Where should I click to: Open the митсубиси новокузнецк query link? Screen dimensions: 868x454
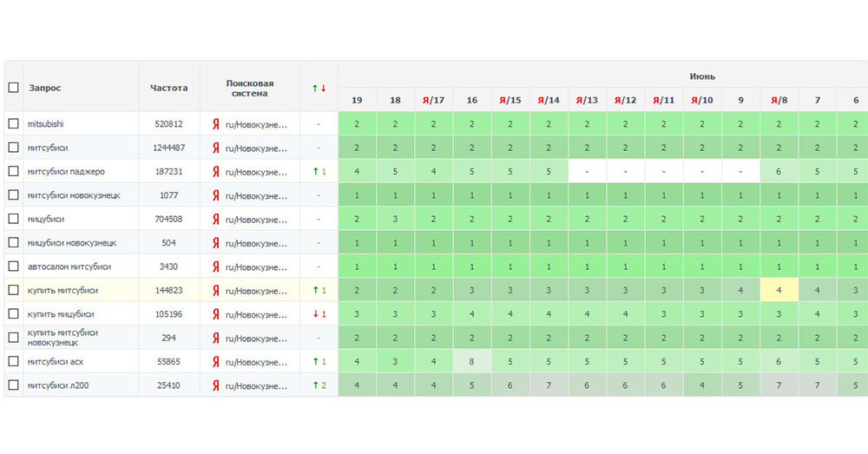pos(74,195)
